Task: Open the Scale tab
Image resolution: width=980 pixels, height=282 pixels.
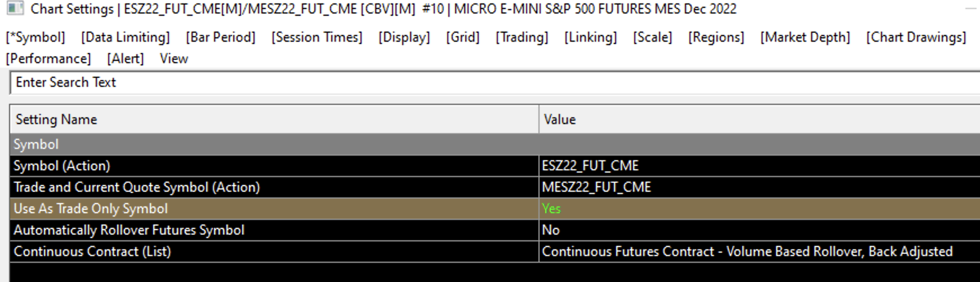Action: tap(652, 37)
